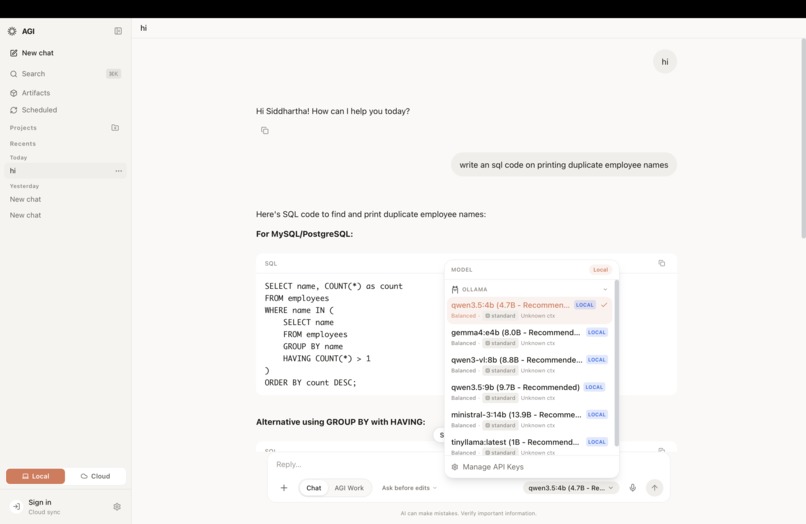Click the send arrow button
This screenshot has height=524, width=806.
coord(654,488)
